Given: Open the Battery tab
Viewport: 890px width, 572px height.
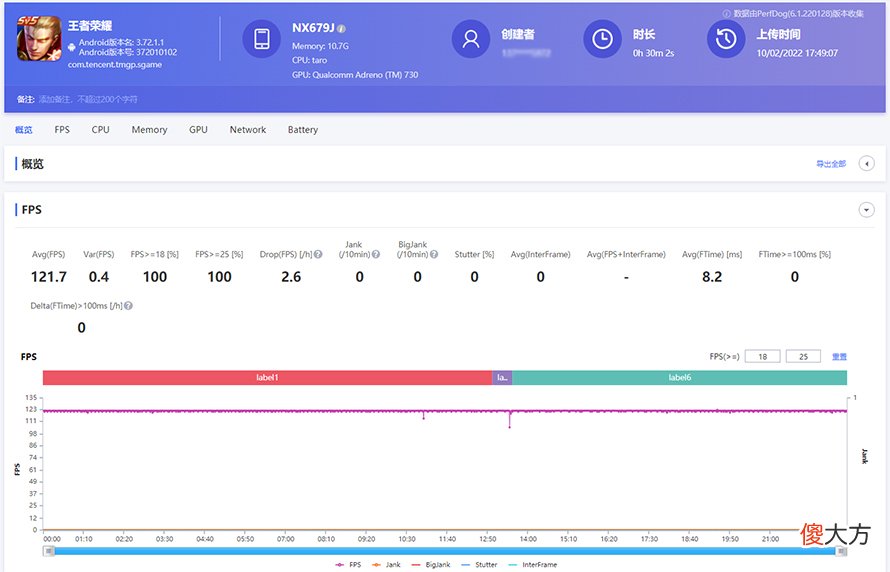Looking at the screenshot, I should pos(303,130).
